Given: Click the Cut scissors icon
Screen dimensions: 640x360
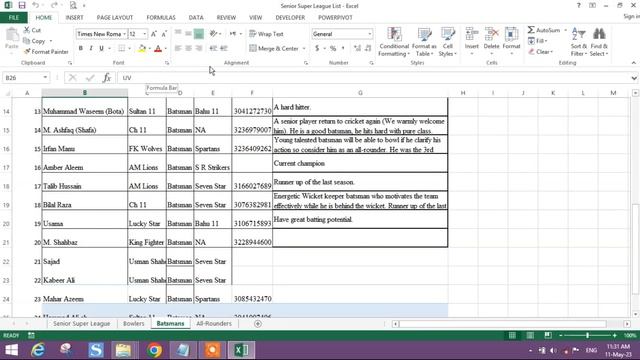Looking at the screenshot, I should (27, 30).
